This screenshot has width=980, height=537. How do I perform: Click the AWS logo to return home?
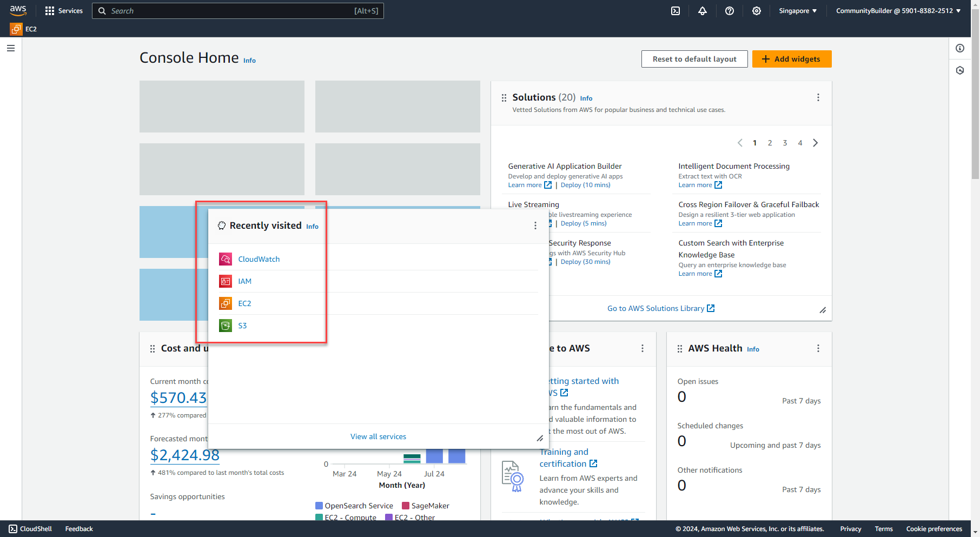tap(18, 10)
